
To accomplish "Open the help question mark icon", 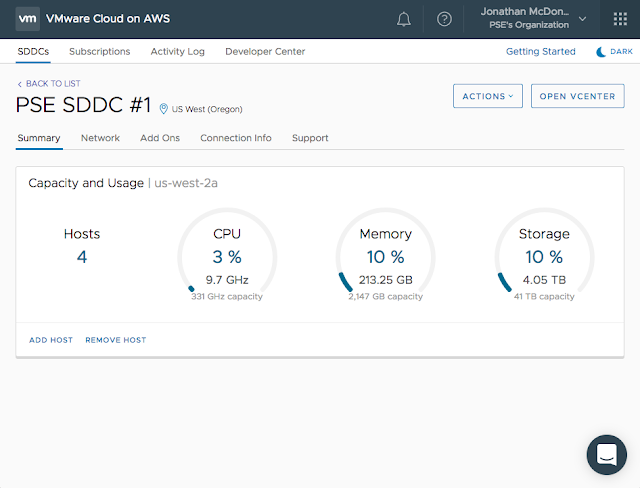I will [x=445, y=19].
